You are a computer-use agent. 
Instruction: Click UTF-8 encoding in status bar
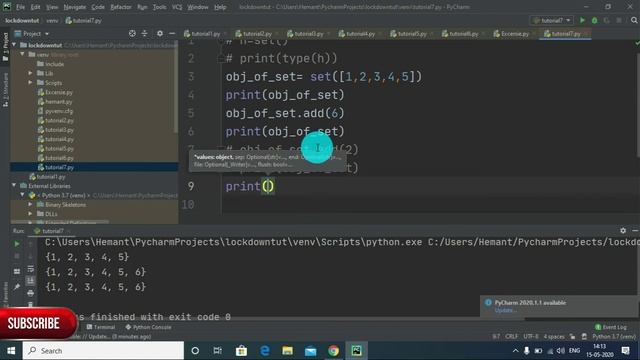coord(531,336)
